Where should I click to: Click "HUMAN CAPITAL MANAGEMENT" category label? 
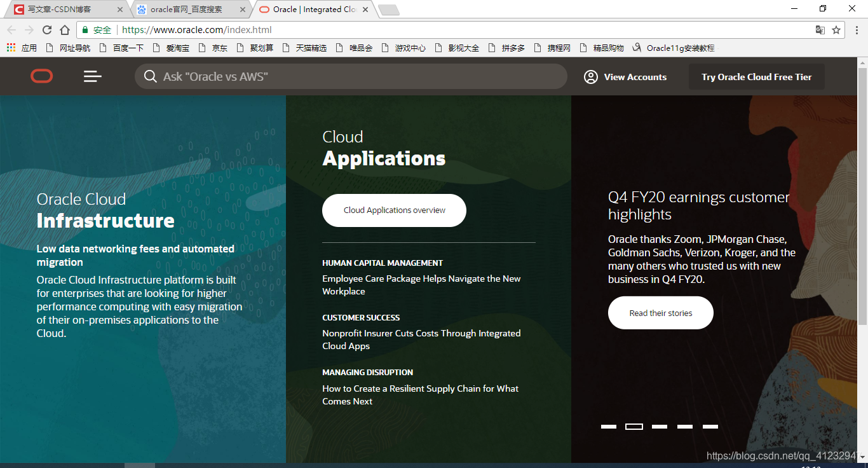click(383, 263)
